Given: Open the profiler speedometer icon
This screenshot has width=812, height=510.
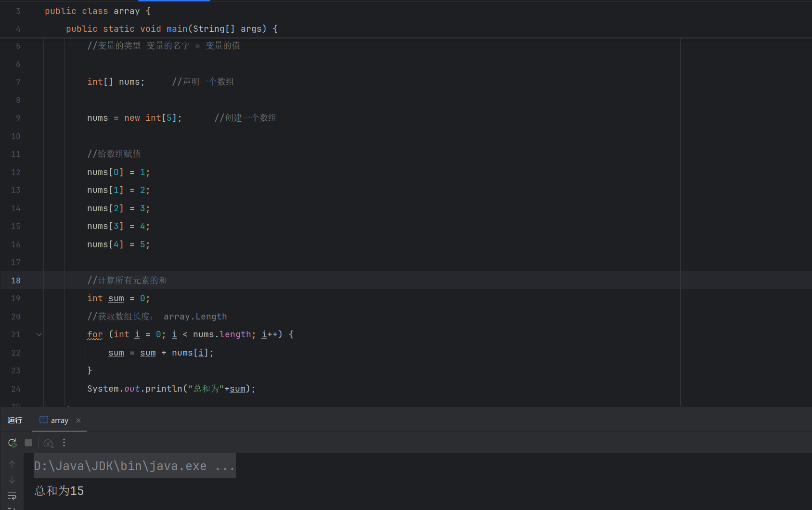Looking at the screenshot, I should tap(48, 443).
